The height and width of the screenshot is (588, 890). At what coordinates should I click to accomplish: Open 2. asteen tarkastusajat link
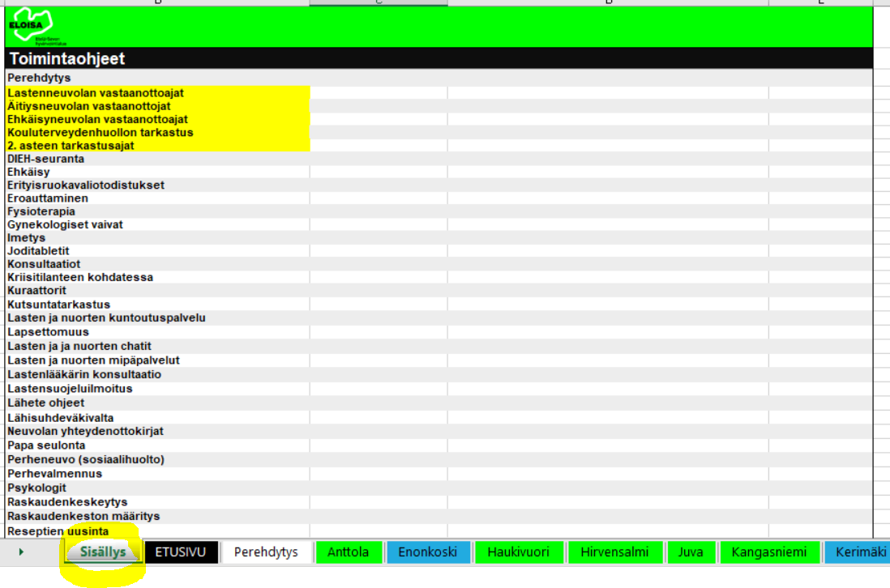click(71, 145)
